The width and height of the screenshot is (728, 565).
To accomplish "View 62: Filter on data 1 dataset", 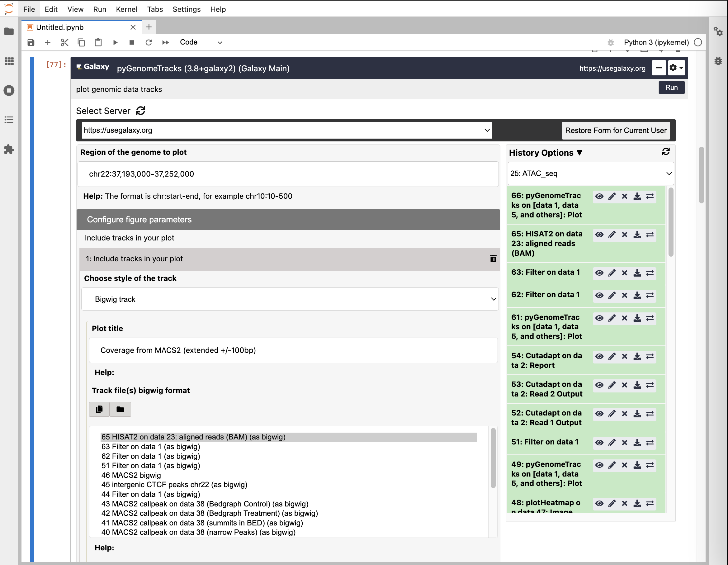I will (599, 295).
